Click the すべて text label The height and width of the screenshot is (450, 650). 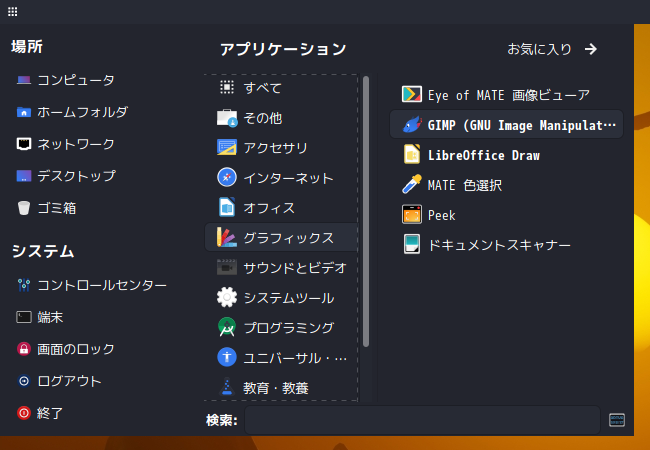tap(263, 88)
